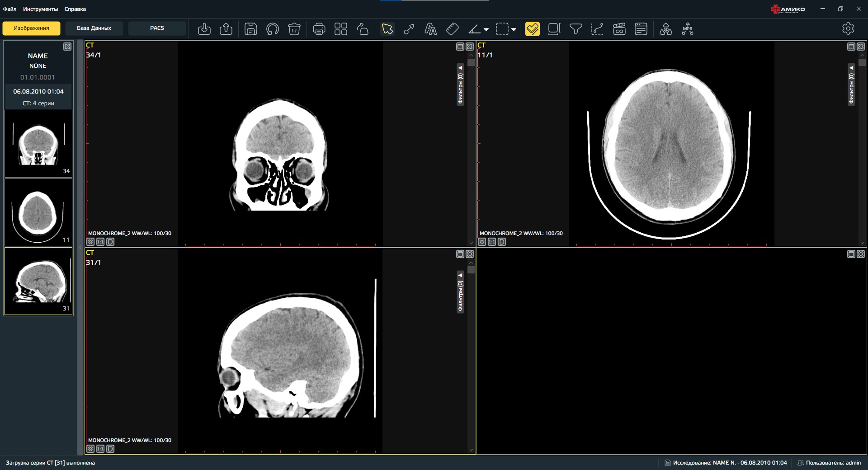Switch to the База Данных tab

coord(94,28)
